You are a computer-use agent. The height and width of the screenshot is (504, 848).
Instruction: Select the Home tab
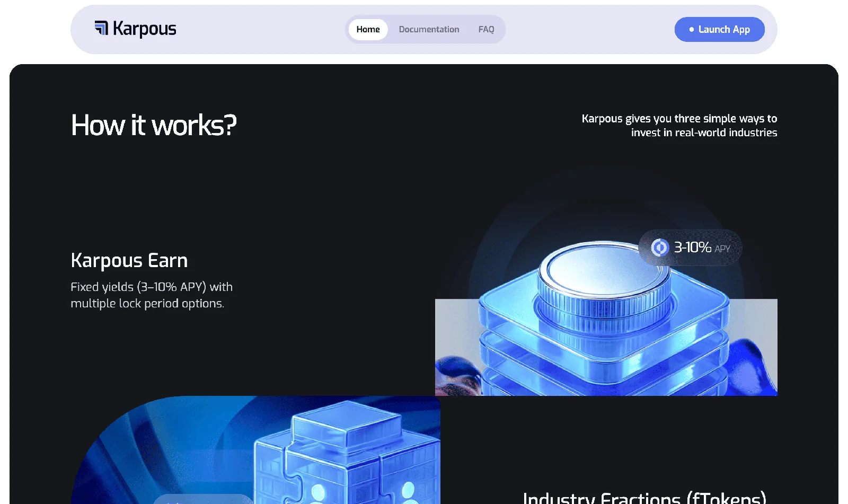(368, 29)
